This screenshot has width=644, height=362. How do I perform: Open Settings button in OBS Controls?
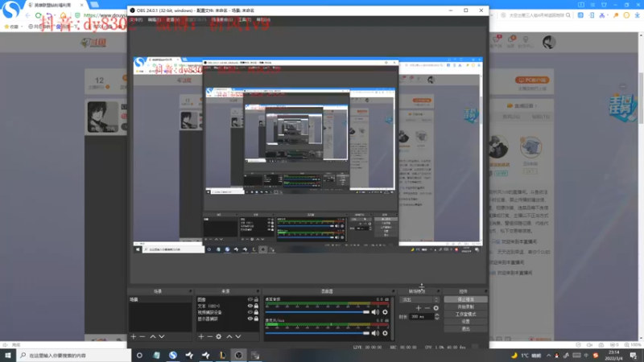coord(465,321)
